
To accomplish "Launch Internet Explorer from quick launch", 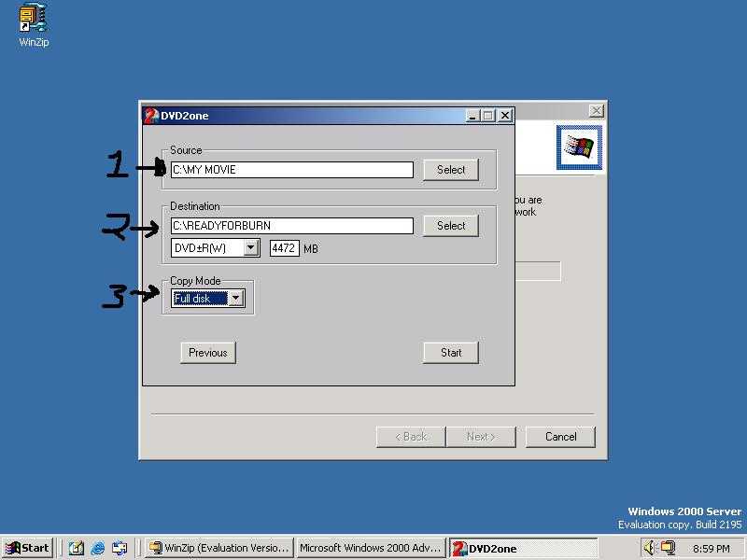I will [98, 548].
